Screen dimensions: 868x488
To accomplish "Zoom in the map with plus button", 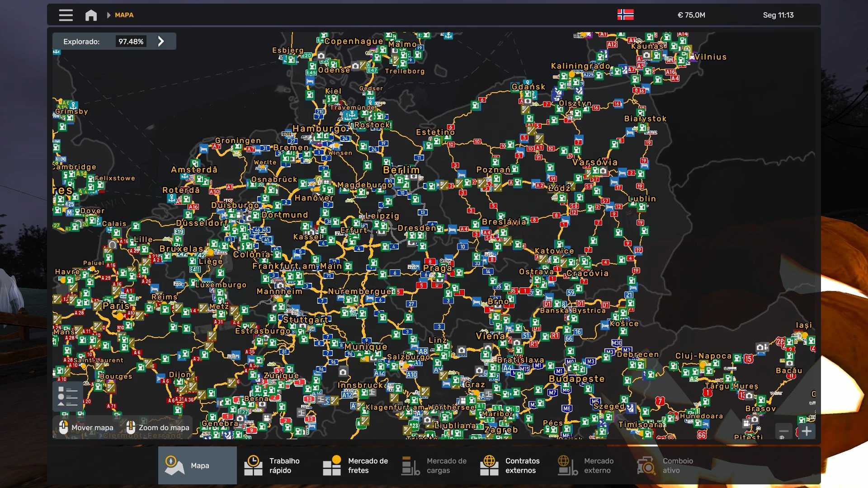I will click(x=807, y=431).
